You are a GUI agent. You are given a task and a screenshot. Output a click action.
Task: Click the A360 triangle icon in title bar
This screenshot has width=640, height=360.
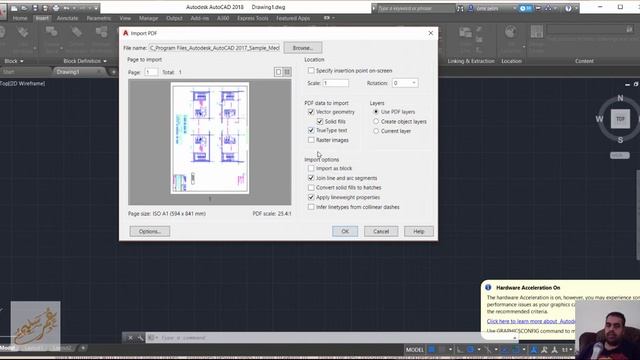(x=548, y=8)
